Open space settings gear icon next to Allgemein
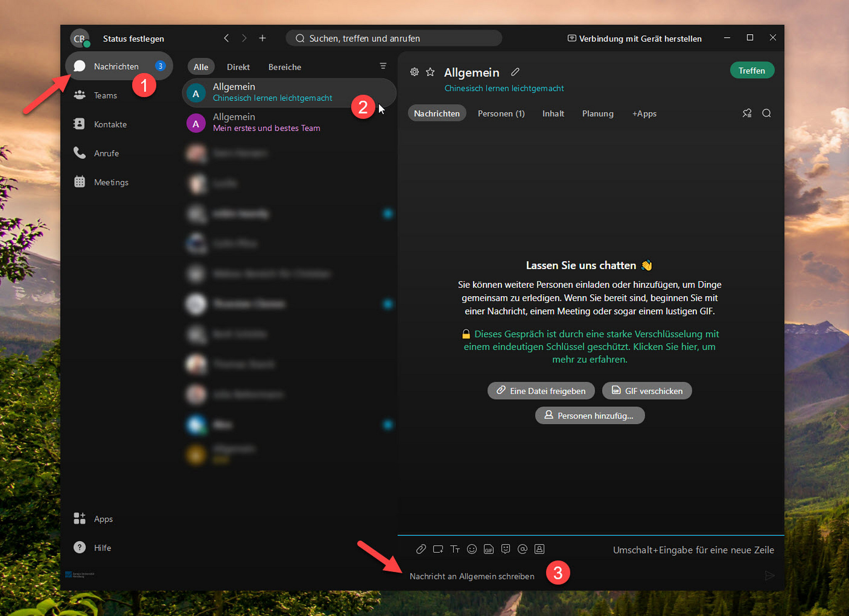849x616 pixels. (414, 72)
